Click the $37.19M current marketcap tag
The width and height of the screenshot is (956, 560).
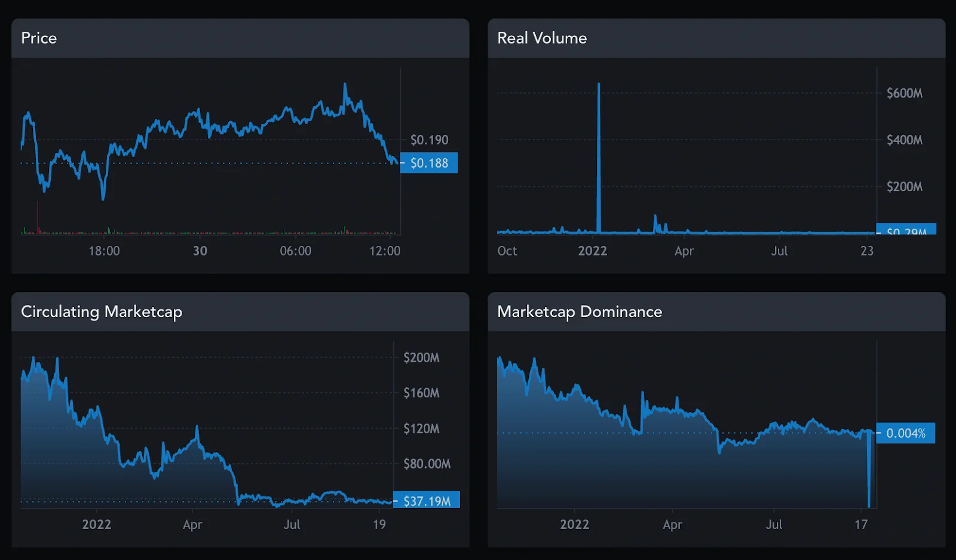[427, 501]
